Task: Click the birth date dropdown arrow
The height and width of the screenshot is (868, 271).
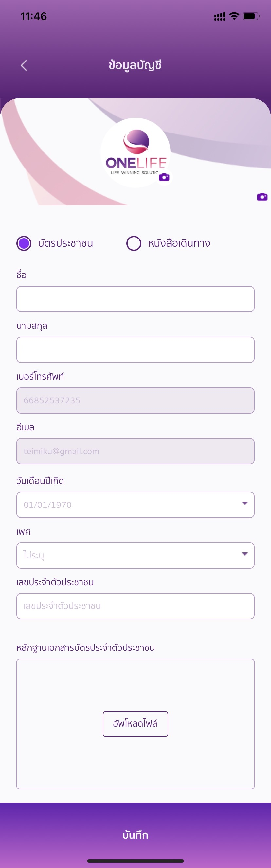Action: click(245, 503)
